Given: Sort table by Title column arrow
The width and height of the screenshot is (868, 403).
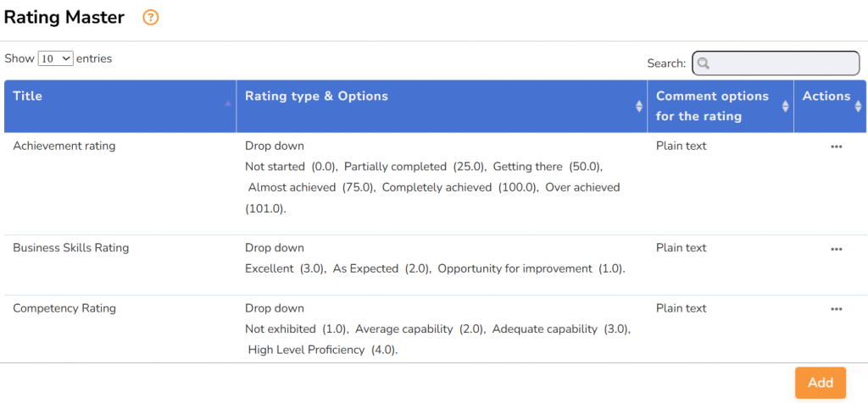Looking at the screenshot, I should tap(227, 103).
